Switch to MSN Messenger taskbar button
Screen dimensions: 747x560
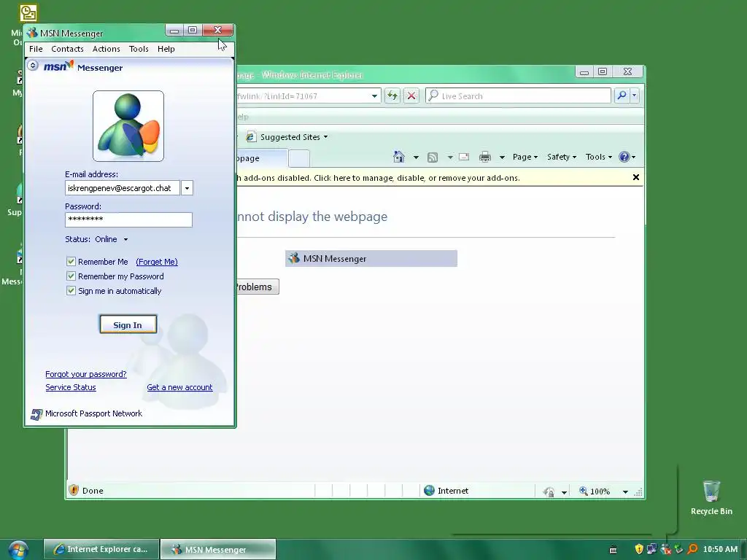coord(218,549)
